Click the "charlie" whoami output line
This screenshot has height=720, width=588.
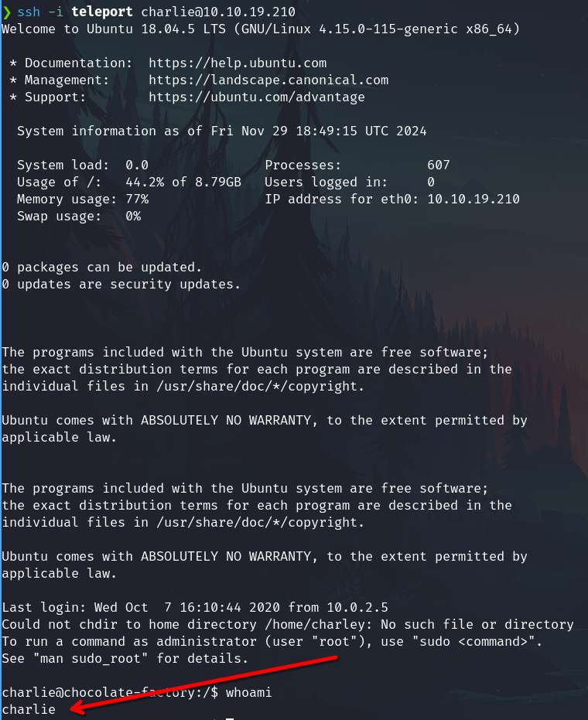point(29,709)
